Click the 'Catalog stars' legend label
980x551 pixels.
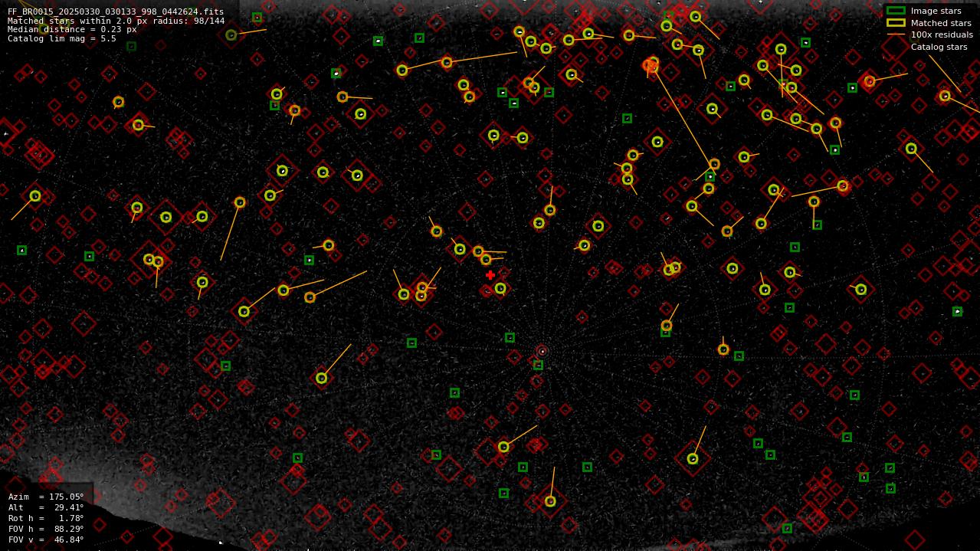[939, 47]
